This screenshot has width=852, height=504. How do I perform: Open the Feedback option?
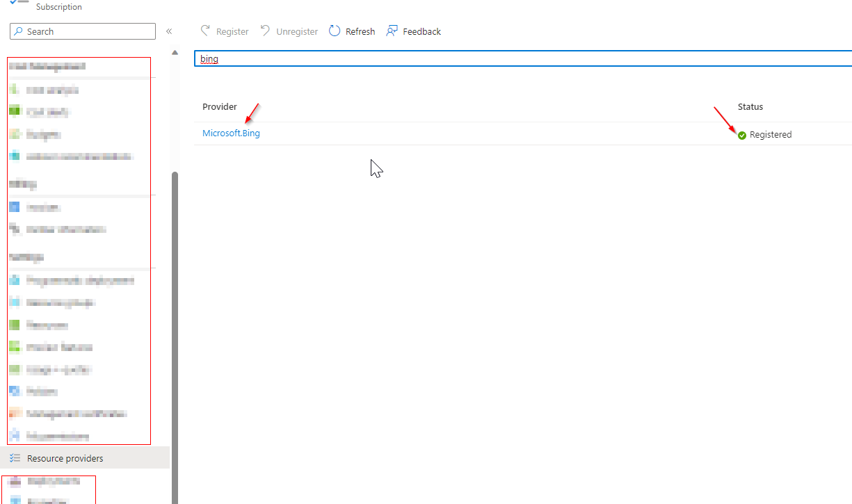coord(414,31)
